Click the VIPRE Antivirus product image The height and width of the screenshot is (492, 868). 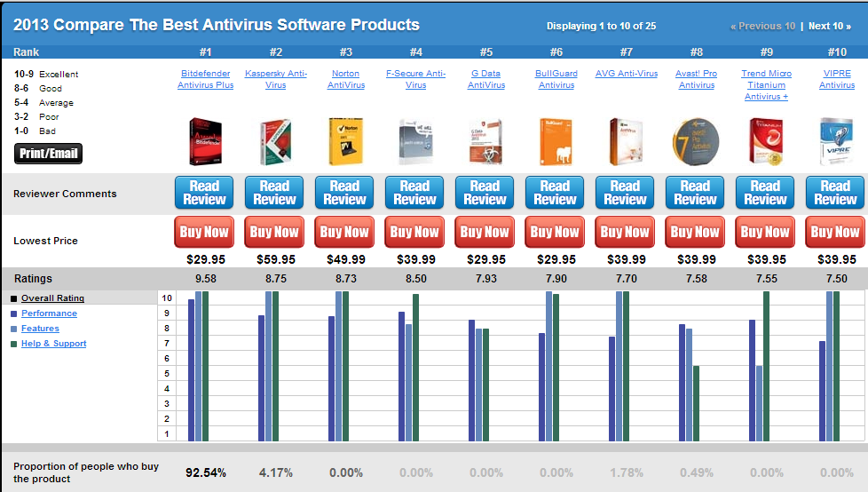pyautogui.click(x=836, y=141)
